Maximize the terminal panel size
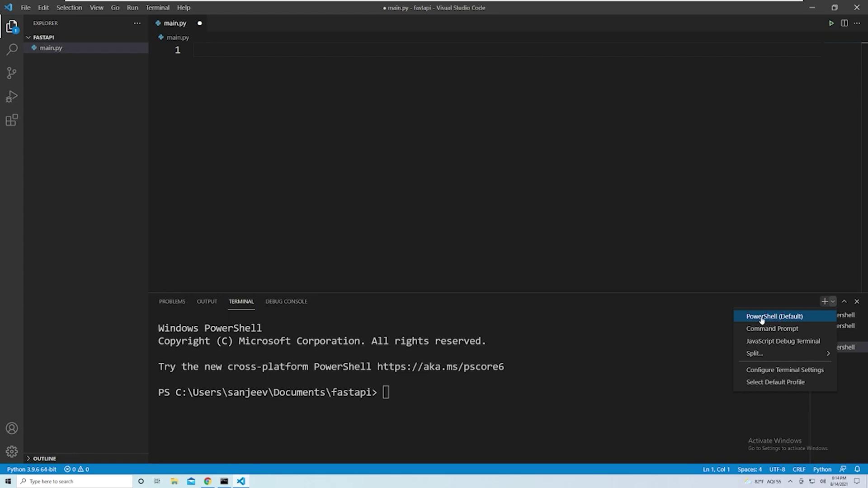 point(844,301)
